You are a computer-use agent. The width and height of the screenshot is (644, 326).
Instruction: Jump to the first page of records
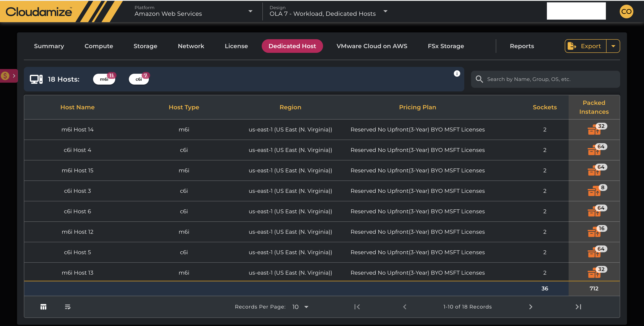point(357,307)
